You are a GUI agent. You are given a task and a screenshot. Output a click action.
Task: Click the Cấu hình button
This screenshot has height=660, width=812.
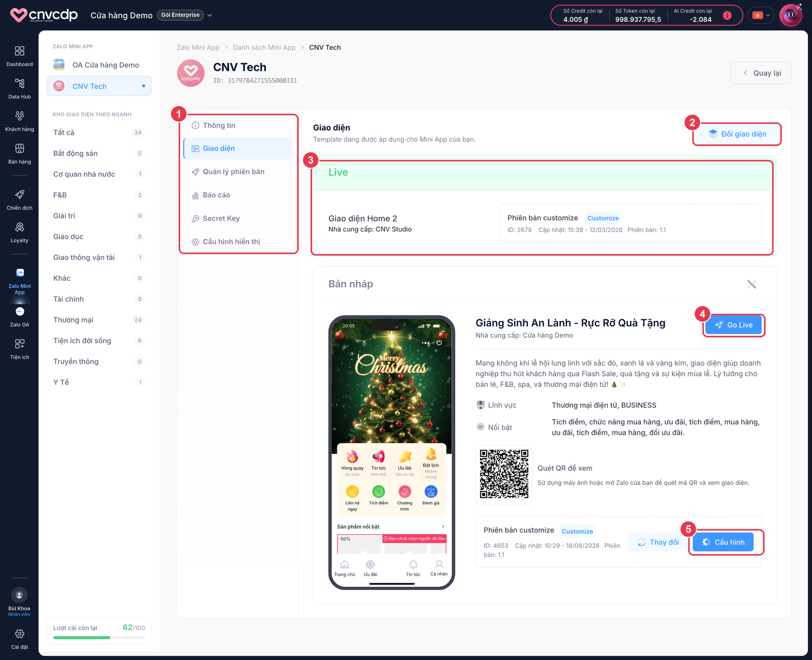[x=723, y=542]
